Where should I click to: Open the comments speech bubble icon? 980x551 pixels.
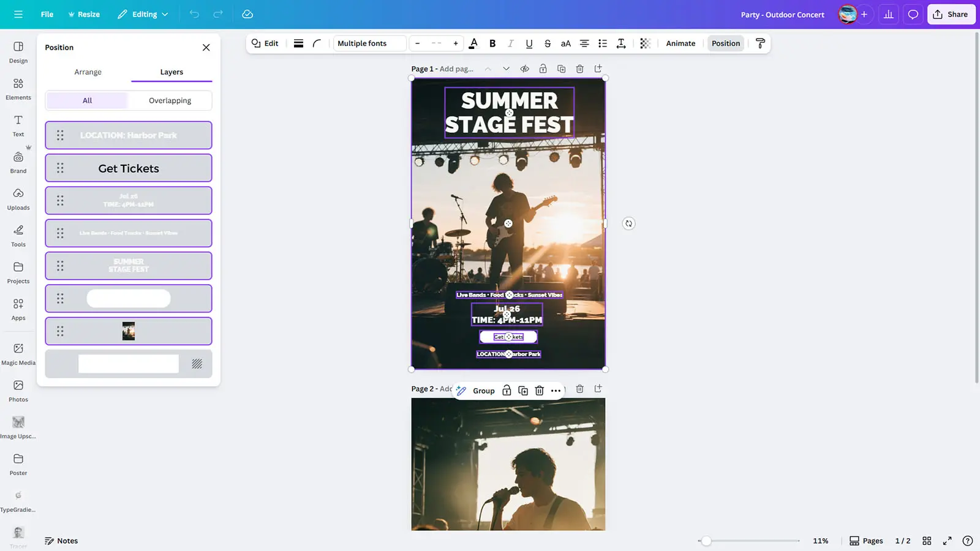[x=913, y=14]
